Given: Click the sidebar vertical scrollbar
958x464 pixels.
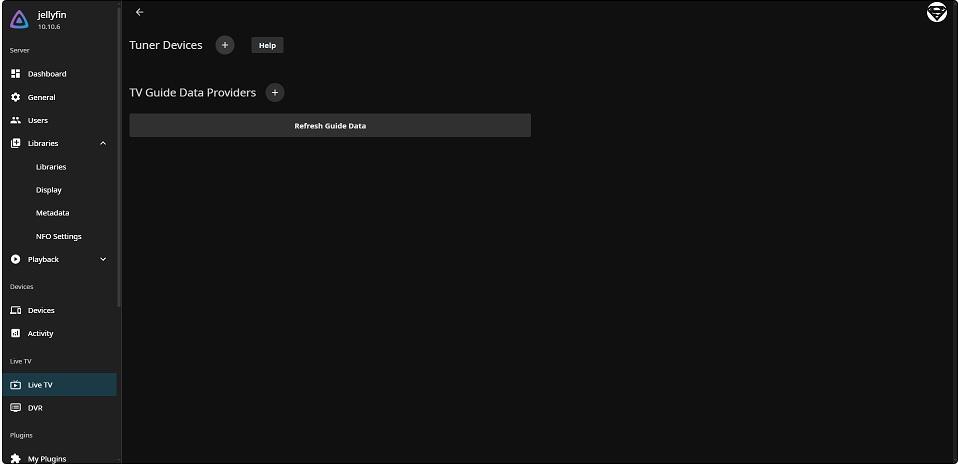Looking at the screenshot, I should point(119,150).
